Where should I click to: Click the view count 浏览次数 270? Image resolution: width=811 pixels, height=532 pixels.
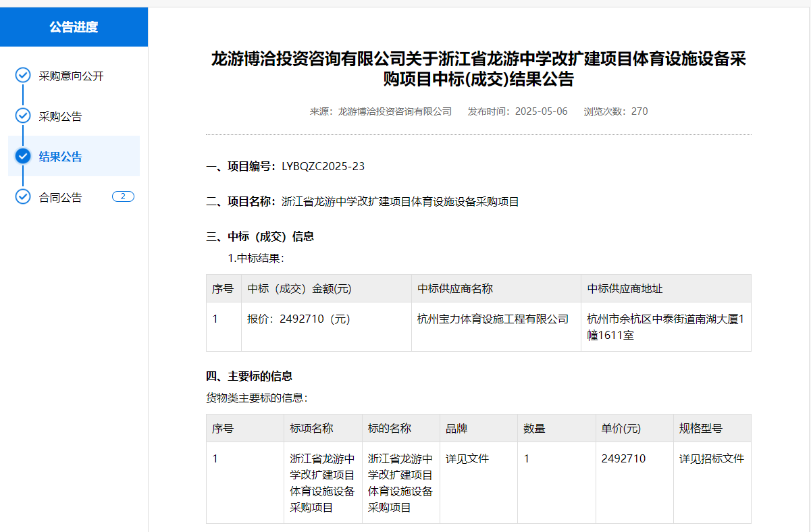[x=615, y=111]
